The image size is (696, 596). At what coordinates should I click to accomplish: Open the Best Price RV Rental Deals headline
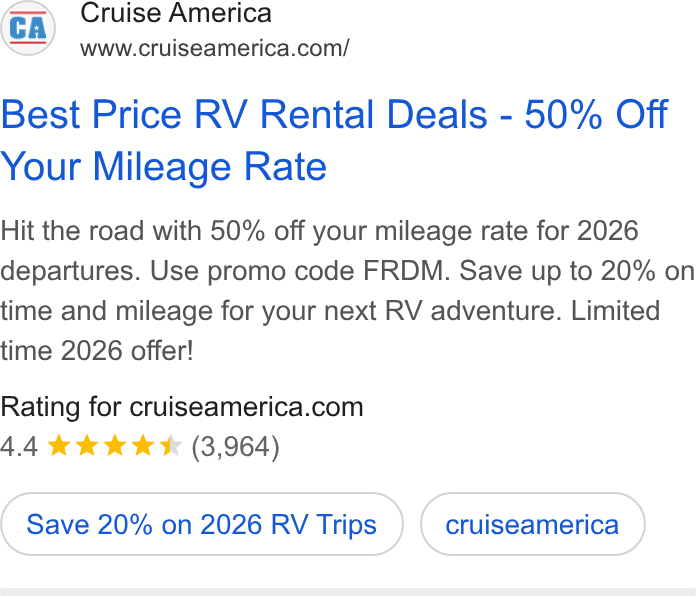[334, 140]
